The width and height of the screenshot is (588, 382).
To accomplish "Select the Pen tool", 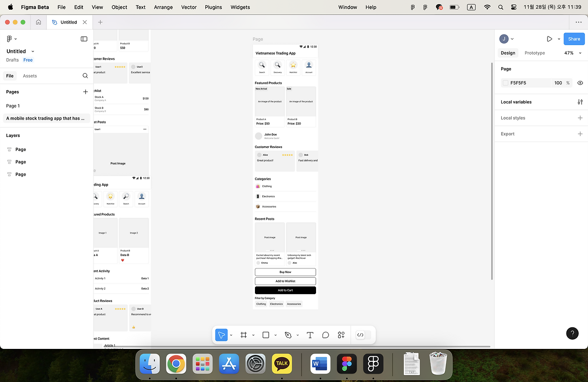I will 288,335.
